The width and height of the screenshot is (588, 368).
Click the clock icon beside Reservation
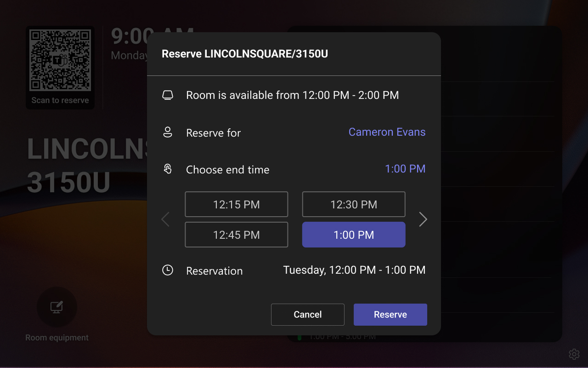168,270
